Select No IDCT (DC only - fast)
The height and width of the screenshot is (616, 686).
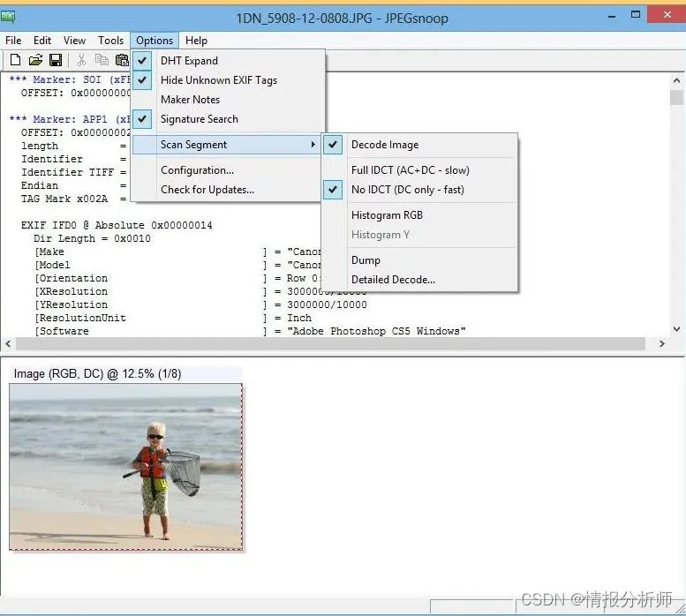tap(419, 190)
